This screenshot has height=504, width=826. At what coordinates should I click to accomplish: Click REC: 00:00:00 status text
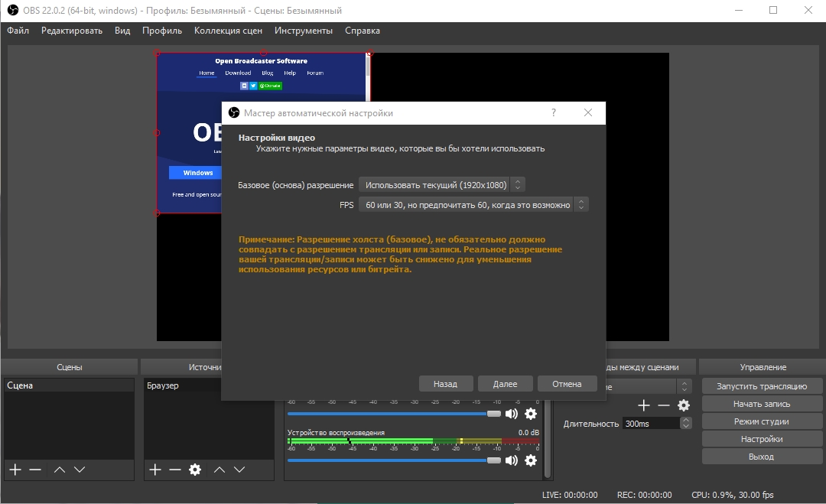644,495
